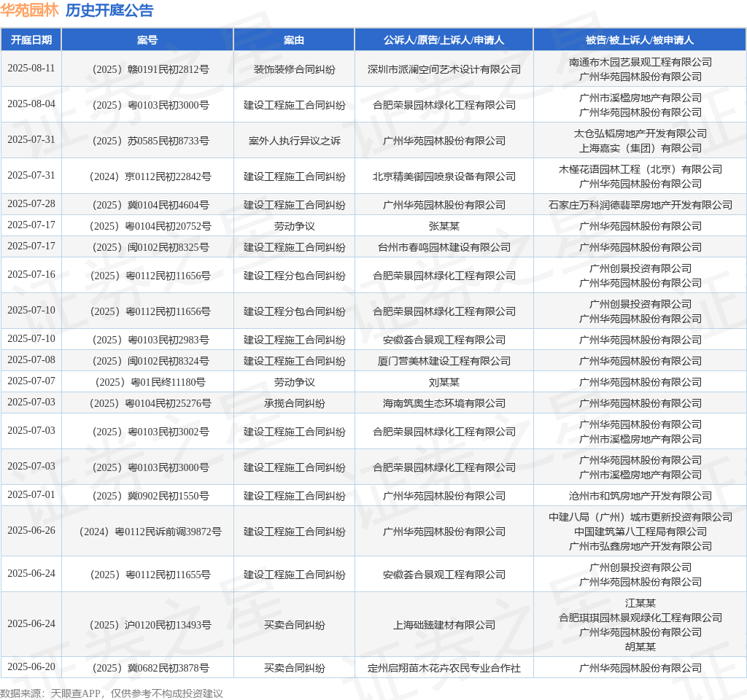Click case number 粤0103民初3002号
Screen dimensions: 747x700
[150, 432]
